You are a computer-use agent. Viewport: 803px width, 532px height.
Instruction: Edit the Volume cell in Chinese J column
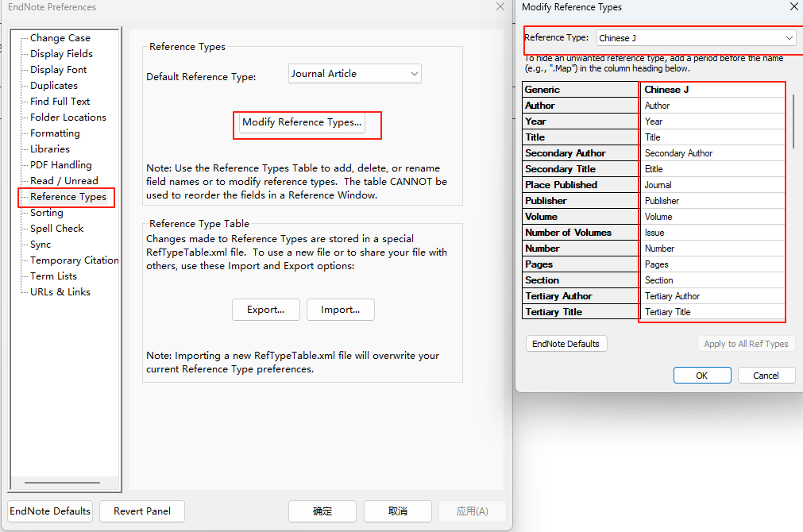[713, 217]
